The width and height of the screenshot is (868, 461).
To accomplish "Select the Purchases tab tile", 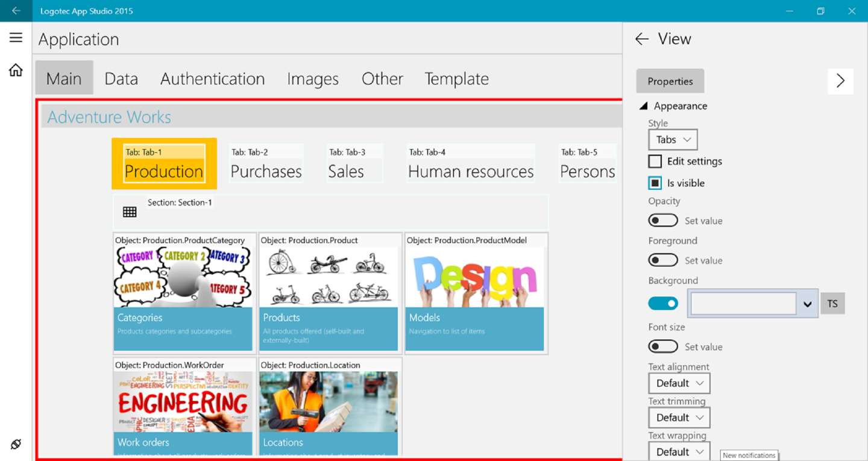I will (x=266, y=164).
